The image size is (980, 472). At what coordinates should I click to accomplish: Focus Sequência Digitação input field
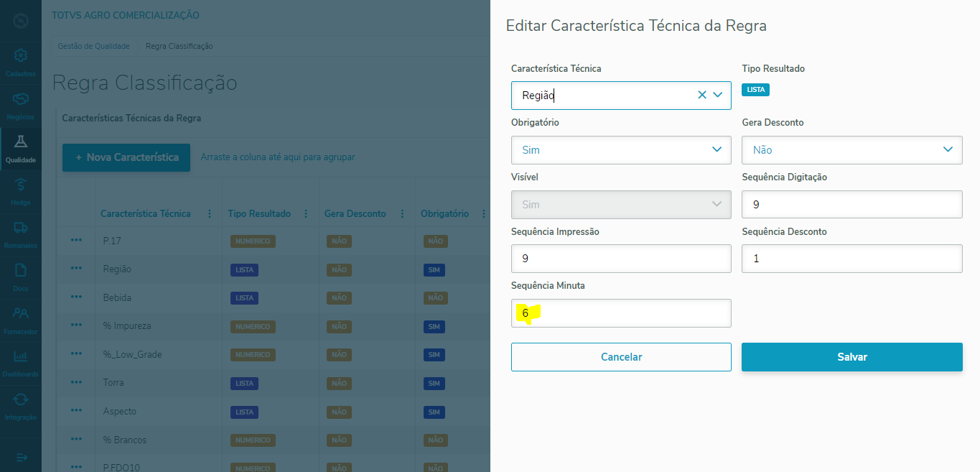[852, 204]
